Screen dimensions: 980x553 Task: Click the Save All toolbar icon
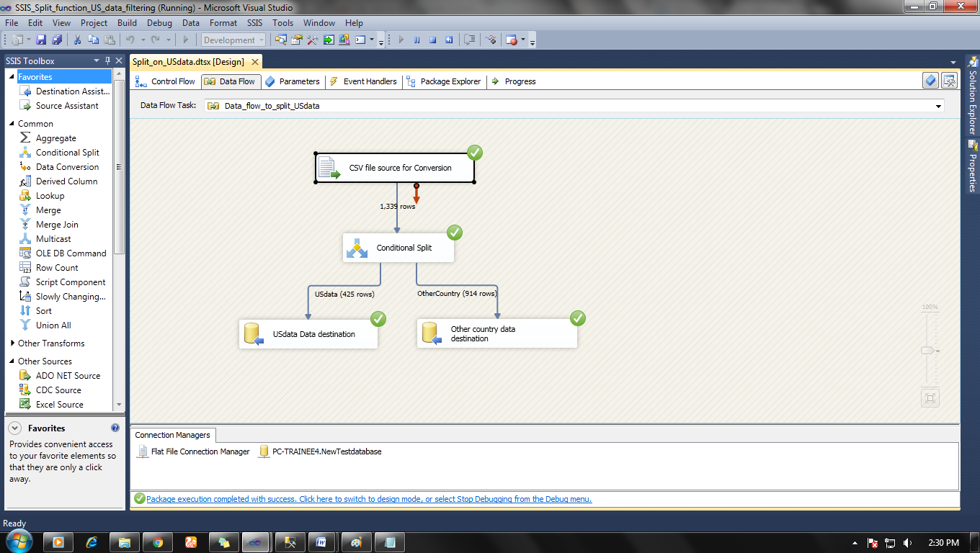click(57, 40)
